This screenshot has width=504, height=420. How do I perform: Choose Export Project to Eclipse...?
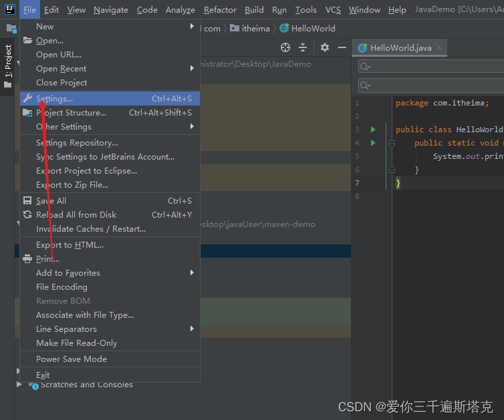[110, 171]
